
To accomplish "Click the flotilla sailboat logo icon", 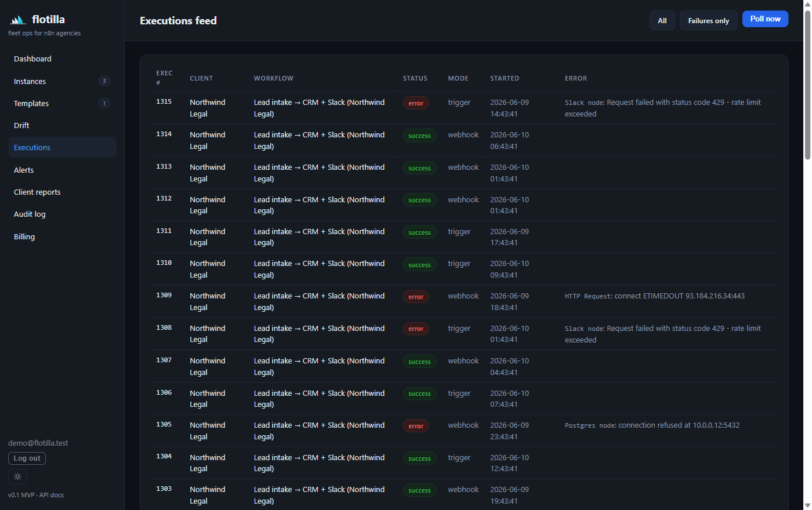I will pyautogui.click(x=18, y=20).
